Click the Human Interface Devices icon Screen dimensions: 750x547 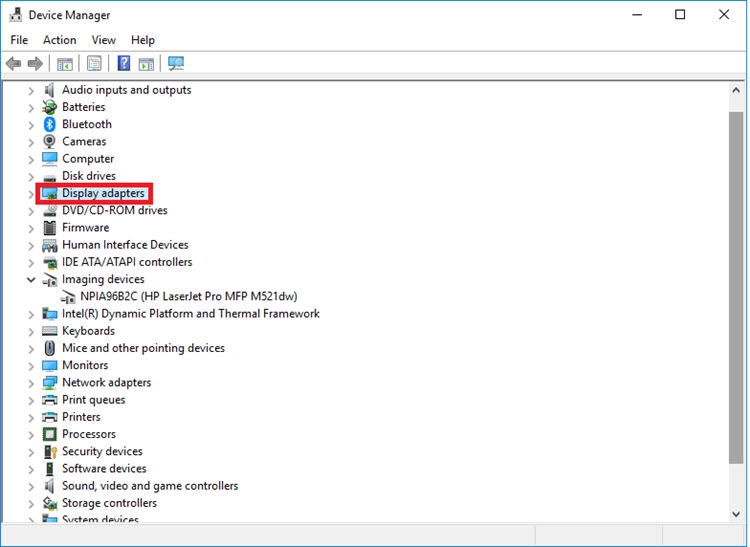(x=49, y=245)
